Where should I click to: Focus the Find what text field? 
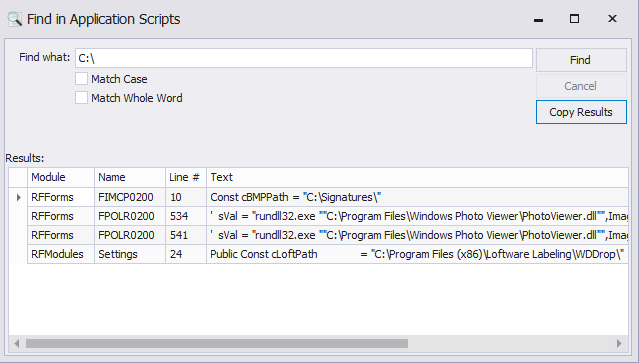click(304, 58)
